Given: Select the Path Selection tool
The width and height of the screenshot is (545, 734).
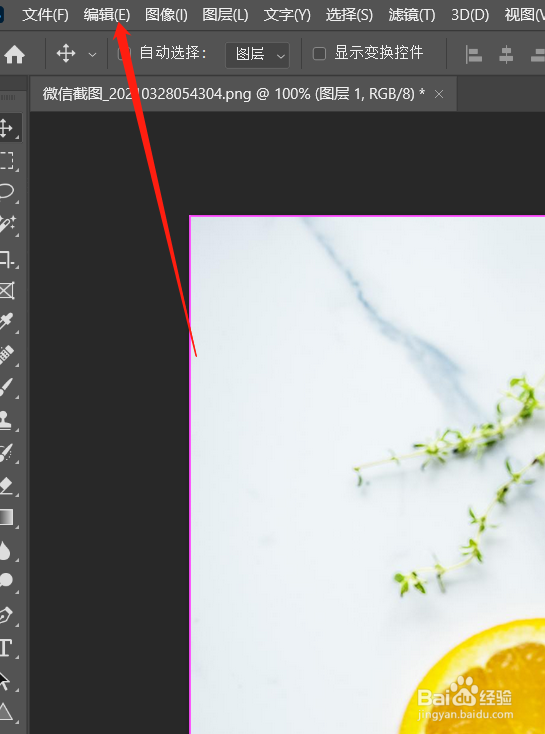Looking at the screenshot, I should 6,680.
